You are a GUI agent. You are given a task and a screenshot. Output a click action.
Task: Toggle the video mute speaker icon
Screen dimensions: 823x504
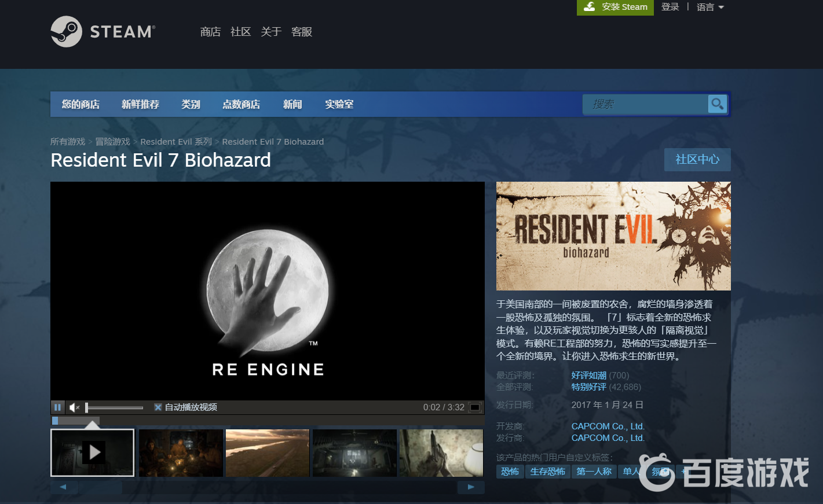[74, 407]
